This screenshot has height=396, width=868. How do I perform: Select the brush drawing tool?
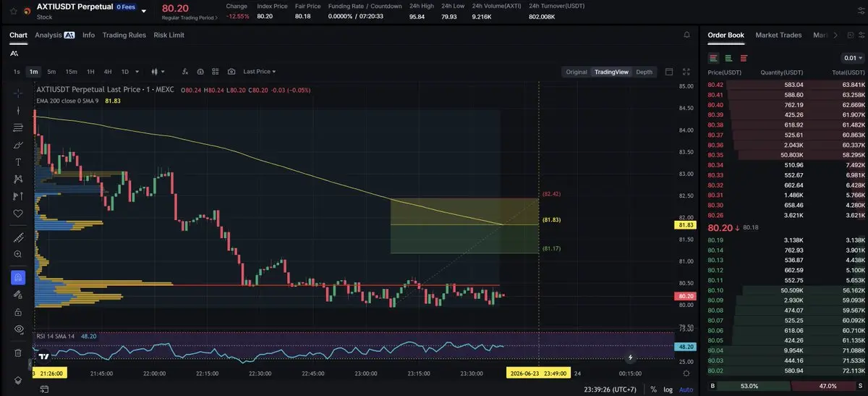[18, 145]
